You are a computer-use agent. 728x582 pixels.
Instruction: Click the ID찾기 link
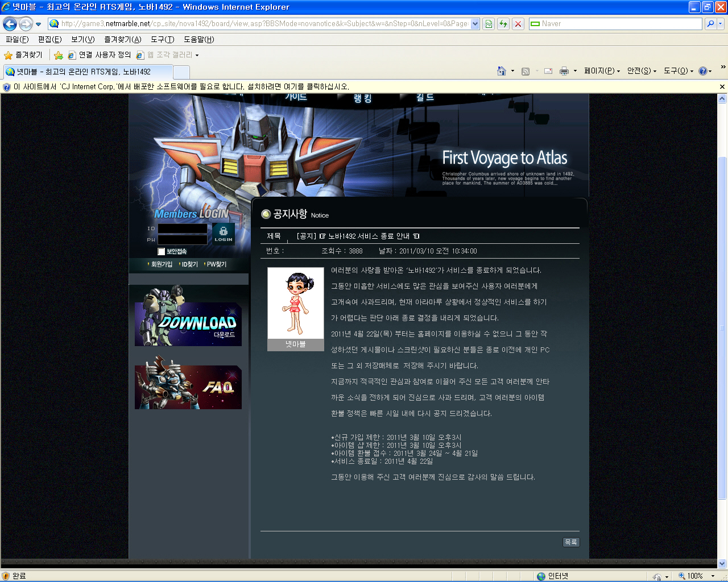pos(190,264)
